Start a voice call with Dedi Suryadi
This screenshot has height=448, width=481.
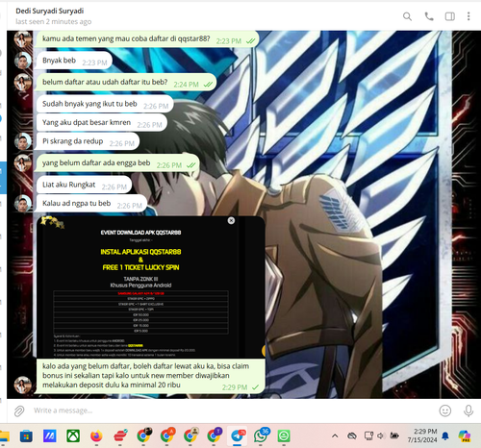[429, 16]
